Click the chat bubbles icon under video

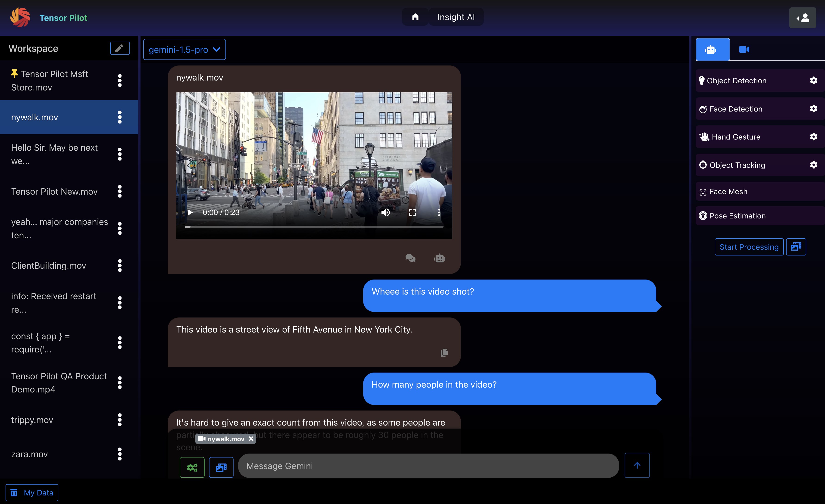[410, 258]
